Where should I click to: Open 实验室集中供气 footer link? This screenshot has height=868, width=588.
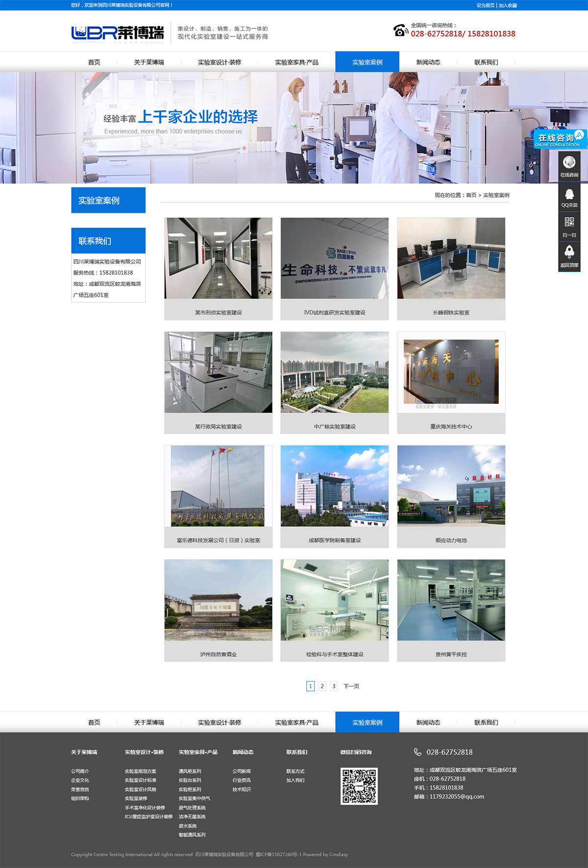pos(195,798)
